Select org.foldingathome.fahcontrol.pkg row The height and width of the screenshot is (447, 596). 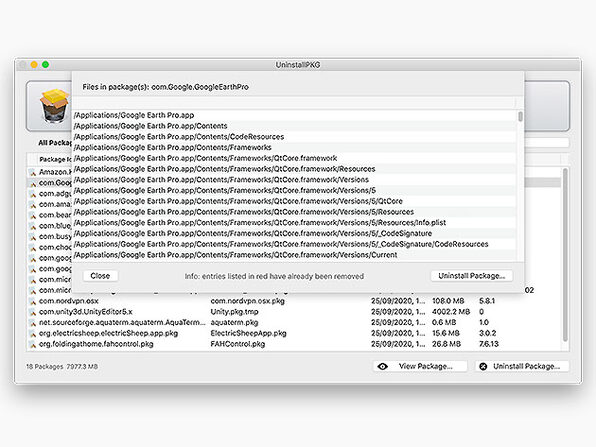pos(294,344)
